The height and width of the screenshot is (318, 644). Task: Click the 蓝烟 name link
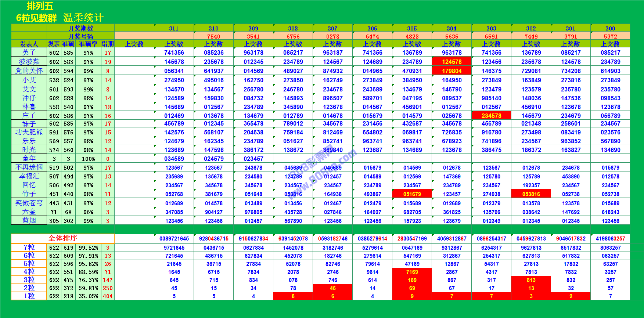[x=29, y=221]
